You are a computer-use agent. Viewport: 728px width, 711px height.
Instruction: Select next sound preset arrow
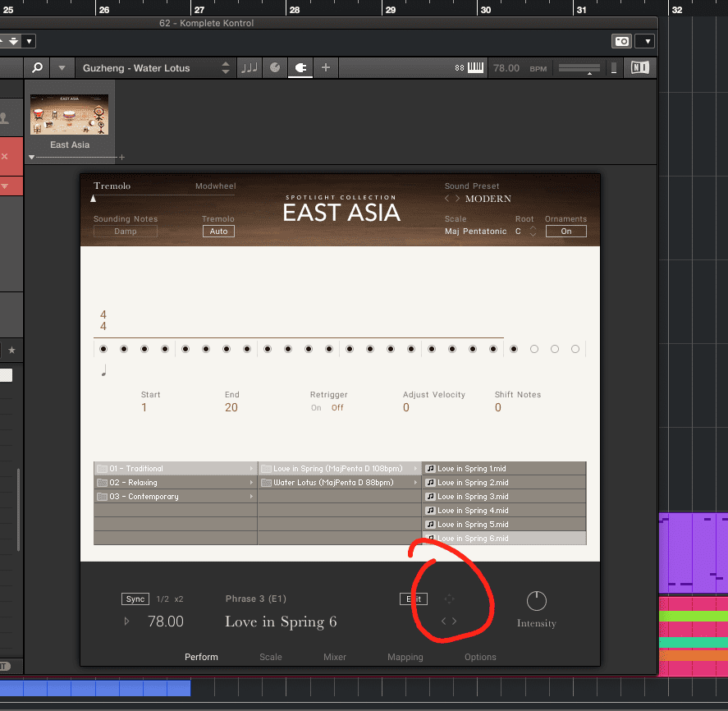(x=457, y=199)
